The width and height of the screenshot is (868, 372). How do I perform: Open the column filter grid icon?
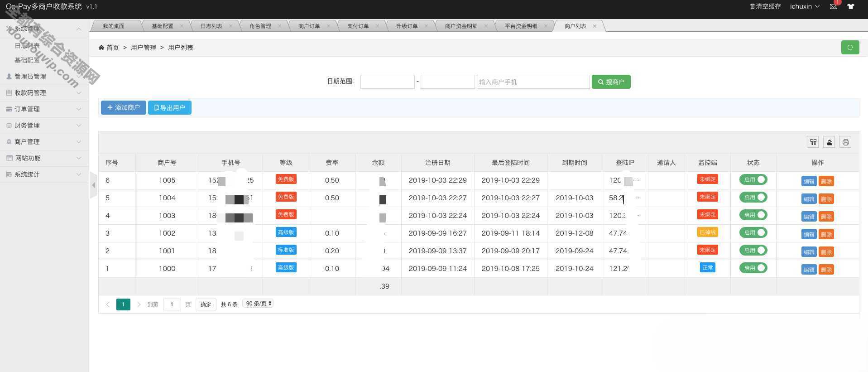tap(813, 142)
